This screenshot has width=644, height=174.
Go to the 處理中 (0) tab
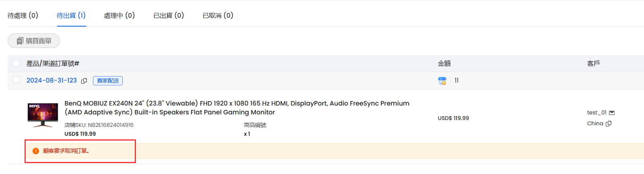click(119, 15)
